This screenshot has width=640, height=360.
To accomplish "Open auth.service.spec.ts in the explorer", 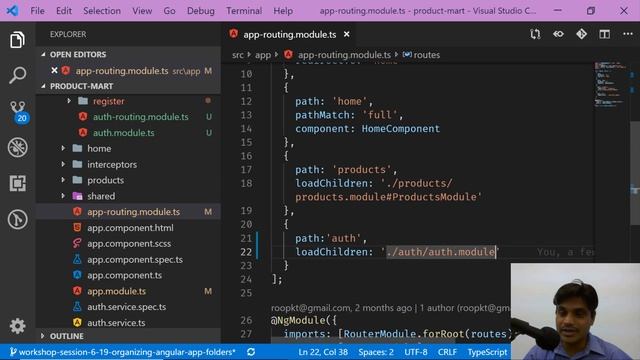I will 127,307.
